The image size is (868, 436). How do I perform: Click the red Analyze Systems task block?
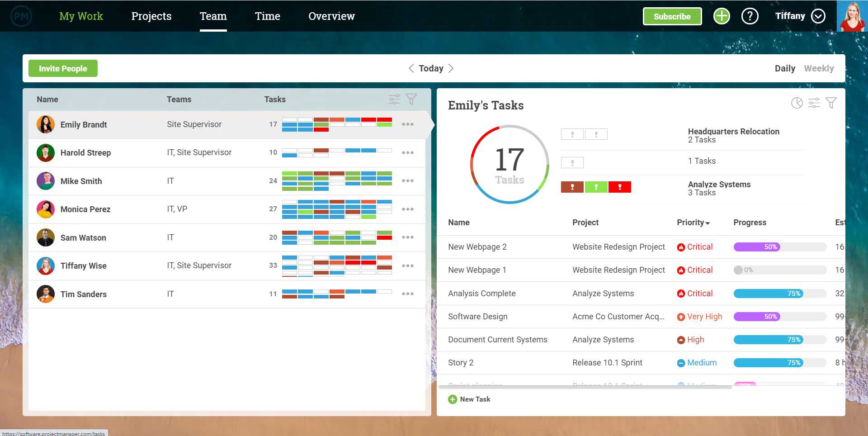point(619,187)
